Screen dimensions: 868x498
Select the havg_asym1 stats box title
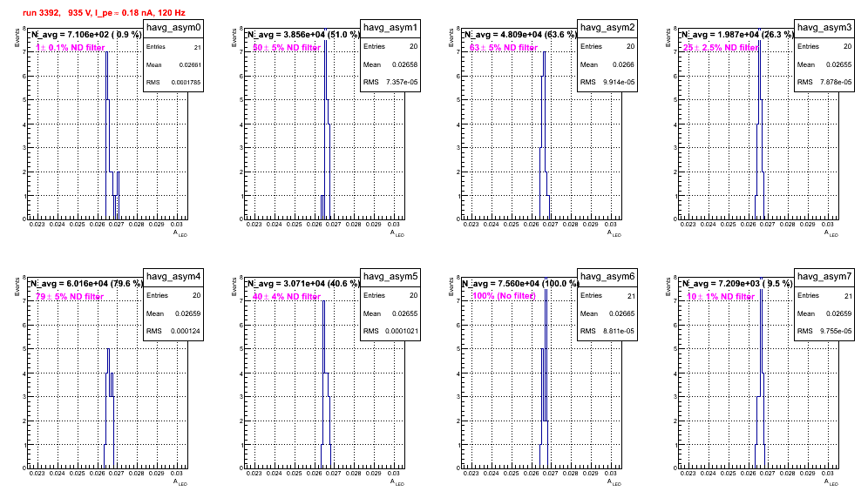point(390,28)
